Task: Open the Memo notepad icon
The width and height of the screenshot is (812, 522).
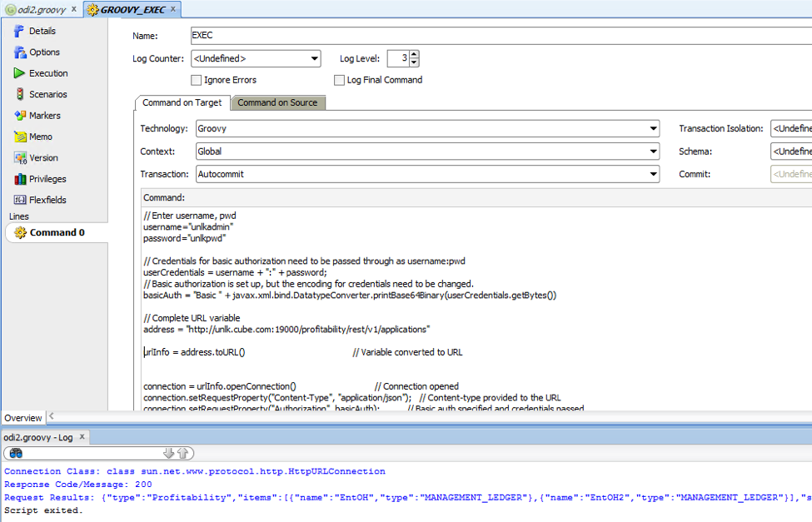Action: 19,137
